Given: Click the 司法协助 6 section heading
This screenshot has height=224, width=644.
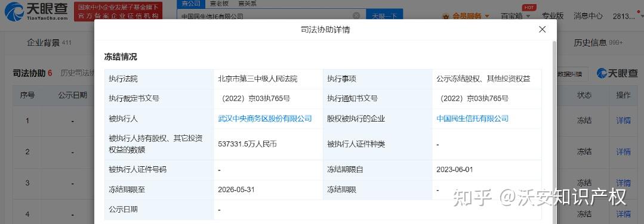Looking at the screenshot, I should coord(33,73).
